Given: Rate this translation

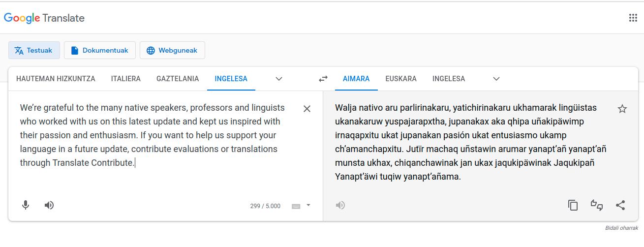Looking at the screenshot, I should [x=597, y=205].
